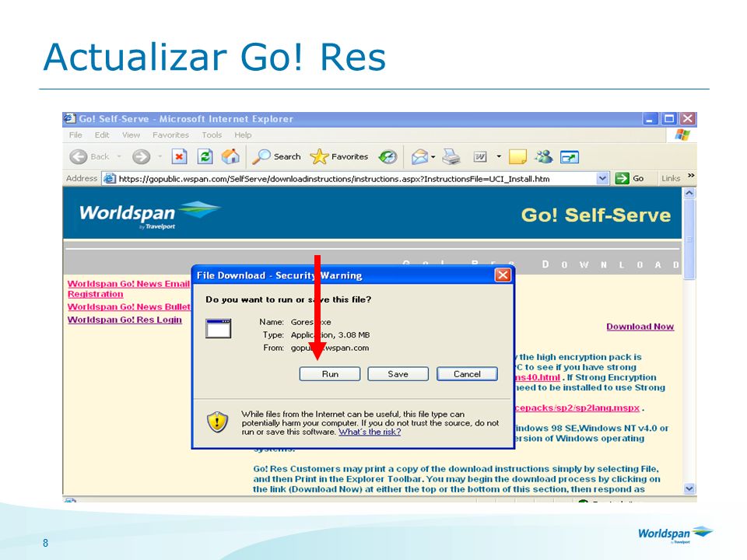Click page scrollbar up arrow
Viewport: 747px width, 560px height.
(689, 194)
